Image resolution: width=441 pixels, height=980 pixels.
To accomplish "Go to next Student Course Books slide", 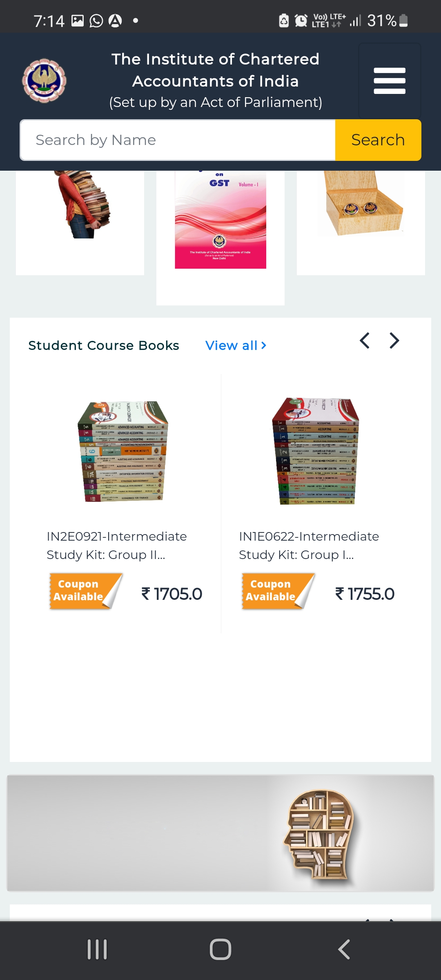I will point(394,341).
